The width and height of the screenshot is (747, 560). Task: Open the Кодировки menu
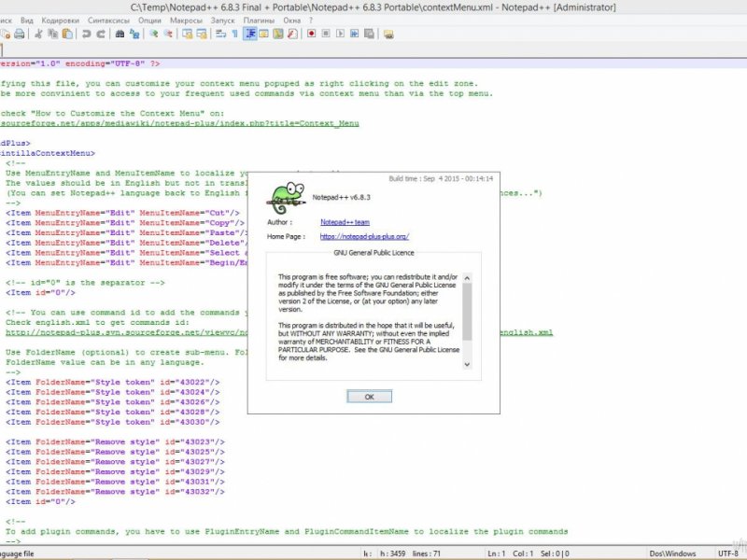point(60,21)
